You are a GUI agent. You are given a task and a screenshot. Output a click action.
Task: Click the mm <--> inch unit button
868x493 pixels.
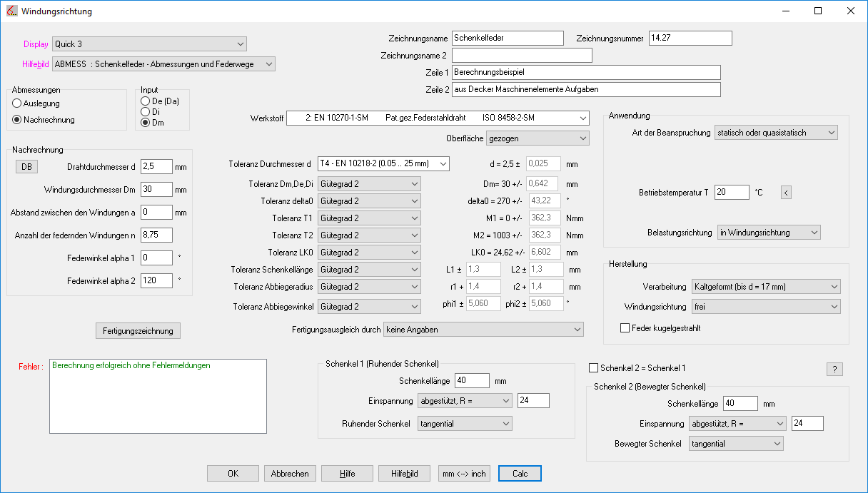(x=464, y=474)
